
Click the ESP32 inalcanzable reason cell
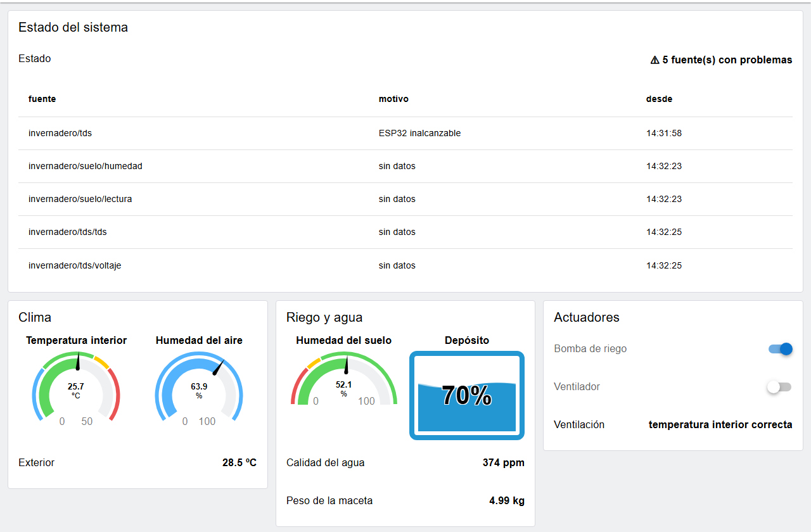coord(419,134)
